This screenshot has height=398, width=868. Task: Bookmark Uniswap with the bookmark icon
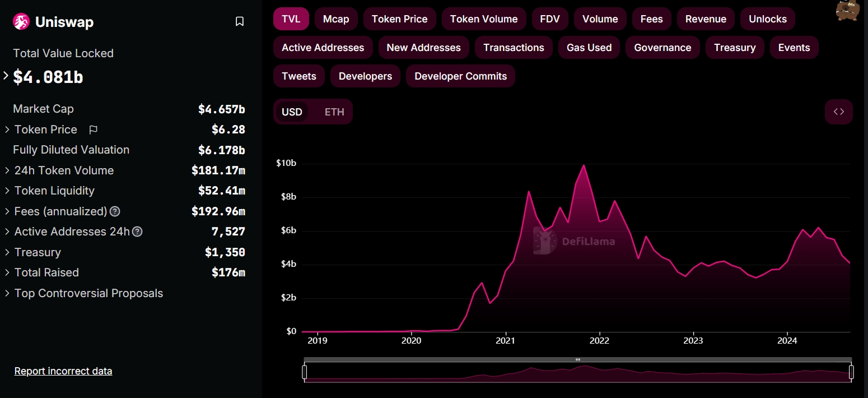coord(240,22)
